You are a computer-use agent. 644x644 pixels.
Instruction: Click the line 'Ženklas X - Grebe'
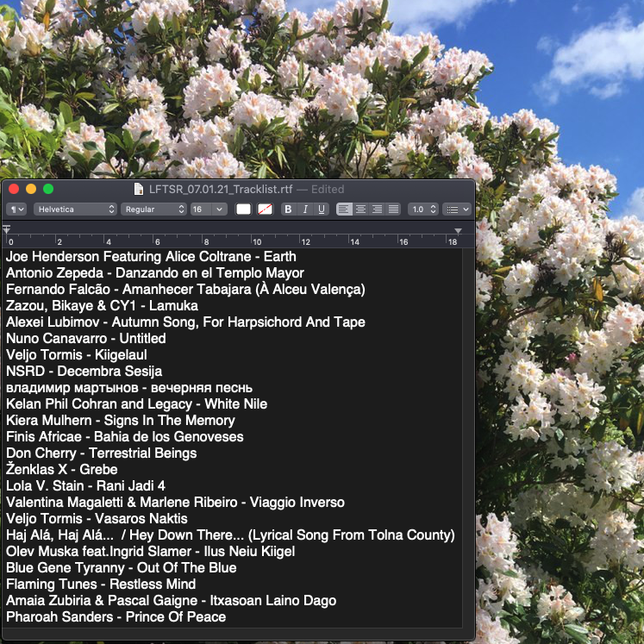(61, 469)
